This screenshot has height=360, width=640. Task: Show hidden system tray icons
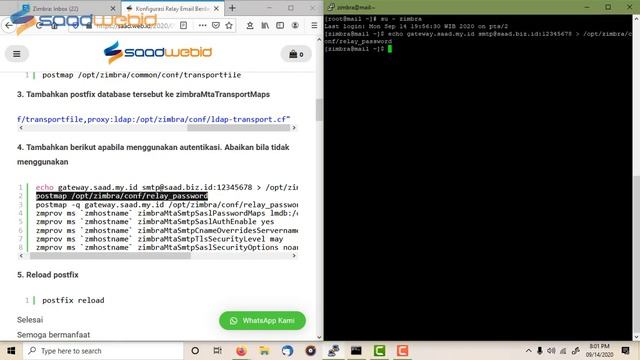[x=528, y=351]
